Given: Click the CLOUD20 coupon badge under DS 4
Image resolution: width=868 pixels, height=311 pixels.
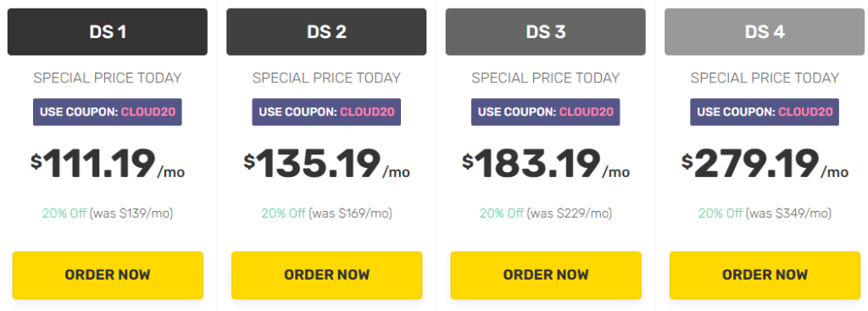Looking at the screenshot, I should (x=765, y=112).
